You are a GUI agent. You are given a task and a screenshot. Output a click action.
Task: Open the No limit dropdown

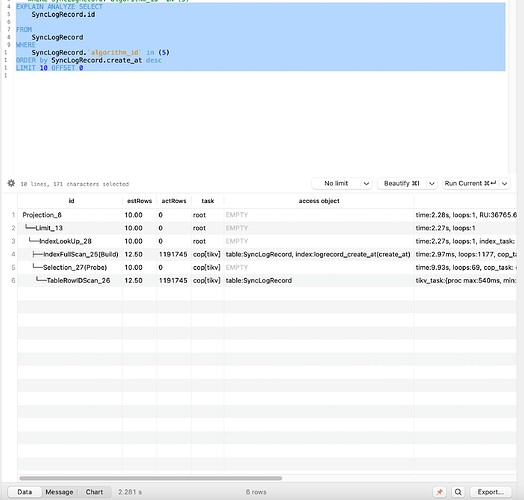[x=342, y=183]
